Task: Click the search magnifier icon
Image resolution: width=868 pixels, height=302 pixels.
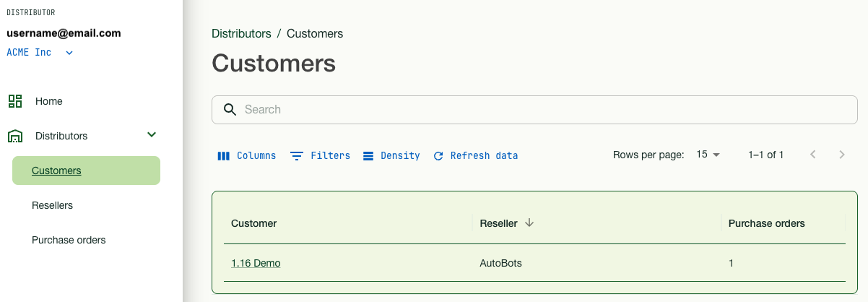Action: 230,110
